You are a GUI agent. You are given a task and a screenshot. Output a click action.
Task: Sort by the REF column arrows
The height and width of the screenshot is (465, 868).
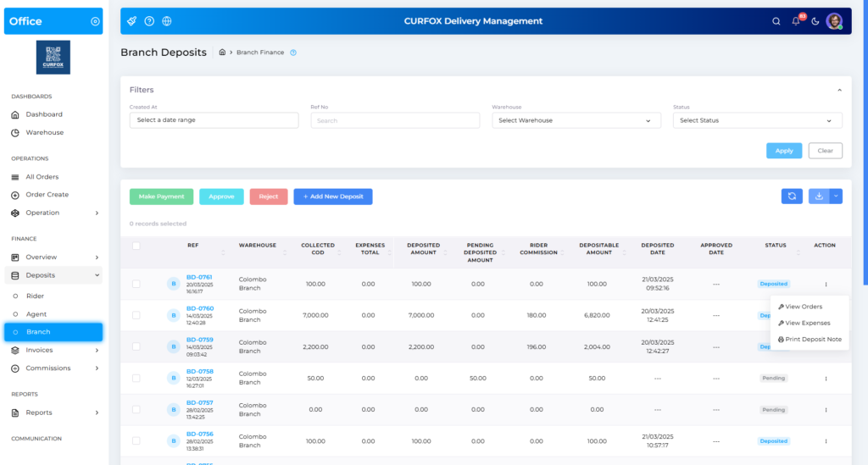point(223,252)
